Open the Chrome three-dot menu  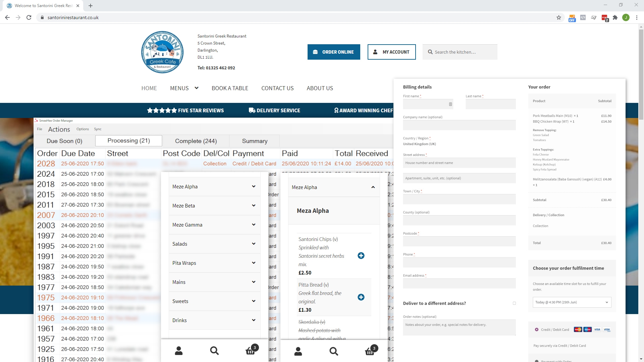point(637,17)
